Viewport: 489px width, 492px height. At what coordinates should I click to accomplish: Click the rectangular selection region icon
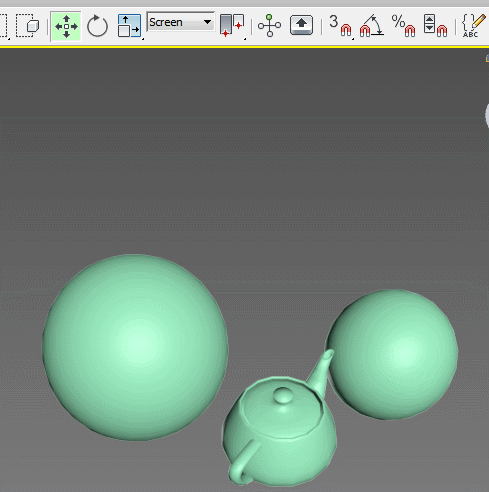coord(3,26)
